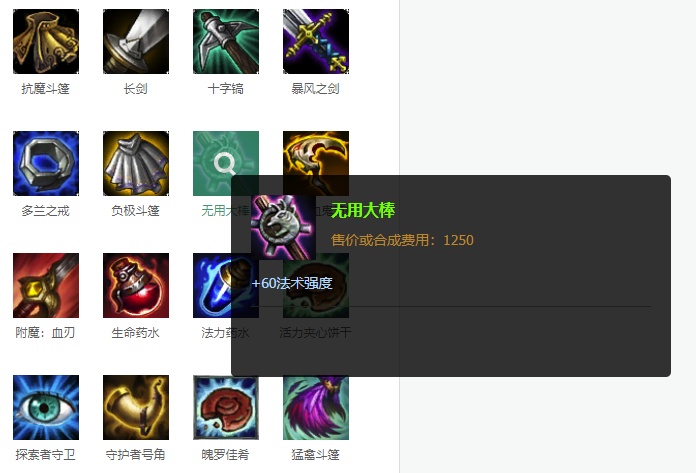Click the 探索者守卫 eye icon
696x473 pixels.
[x=46, y=407]
